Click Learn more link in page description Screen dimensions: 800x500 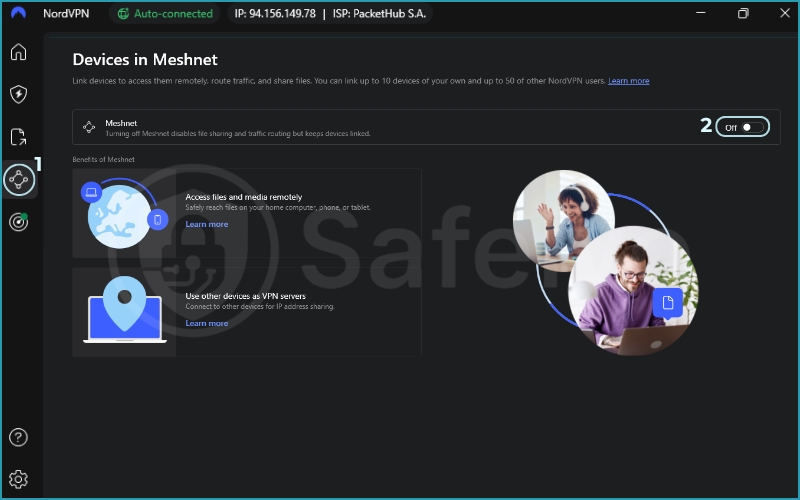pyautogui.click(x=628, y=81)
